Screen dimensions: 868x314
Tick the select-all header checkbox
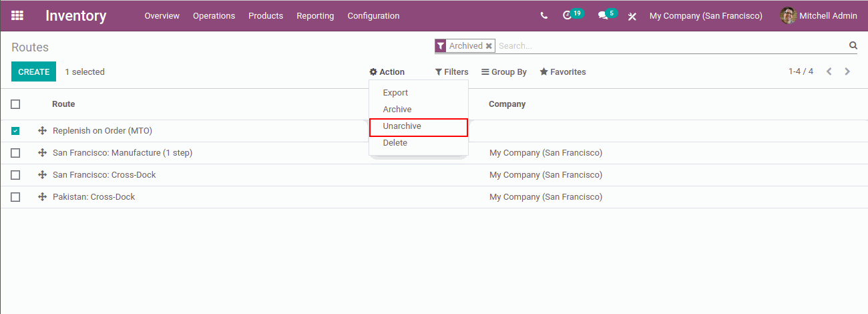click(x=15, y=104)
